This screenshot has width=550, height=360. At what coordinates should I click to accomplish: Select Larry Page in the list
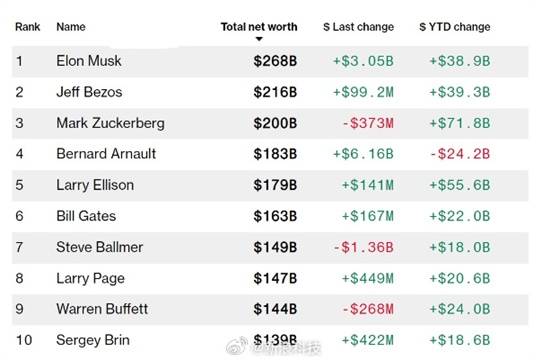90,278
